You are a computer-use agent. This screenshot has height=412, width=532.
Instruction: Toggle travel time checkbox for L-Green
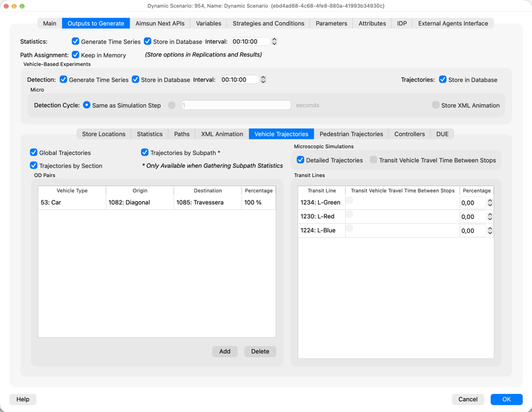349,200
